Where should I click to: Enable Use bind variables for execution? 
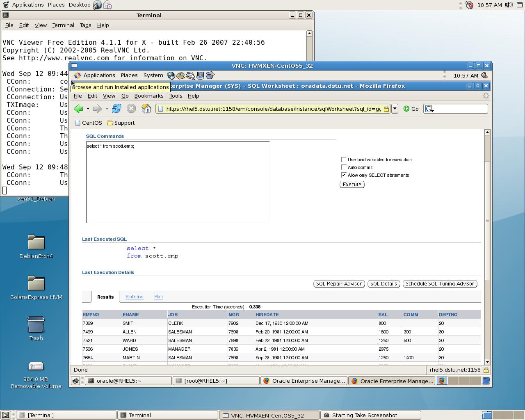pyautogui.click(x=344, y=160)
